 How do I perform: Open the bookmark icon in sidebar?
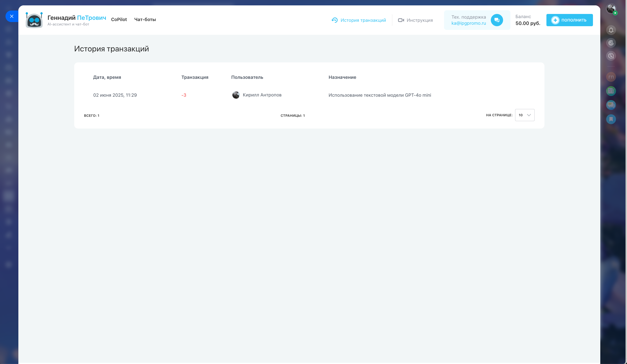click(611, 119)
